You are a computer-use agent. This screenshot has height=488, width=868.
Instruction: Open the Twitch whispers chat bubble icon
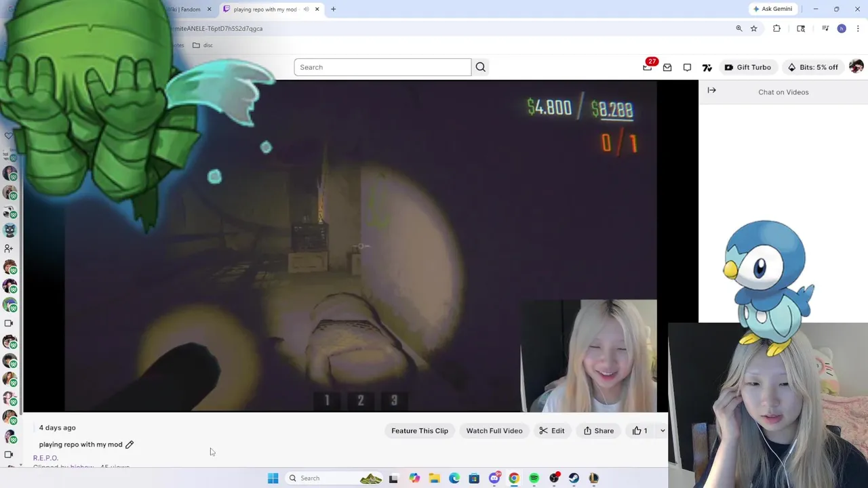click(687, 67)
